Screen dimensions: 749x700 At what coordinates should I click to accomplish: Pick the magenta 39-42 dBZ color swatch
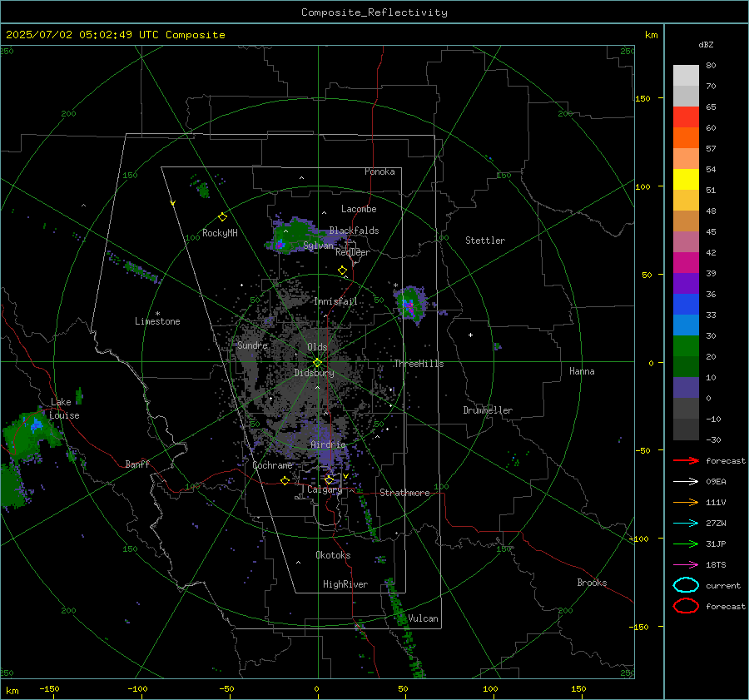point(686,263)
